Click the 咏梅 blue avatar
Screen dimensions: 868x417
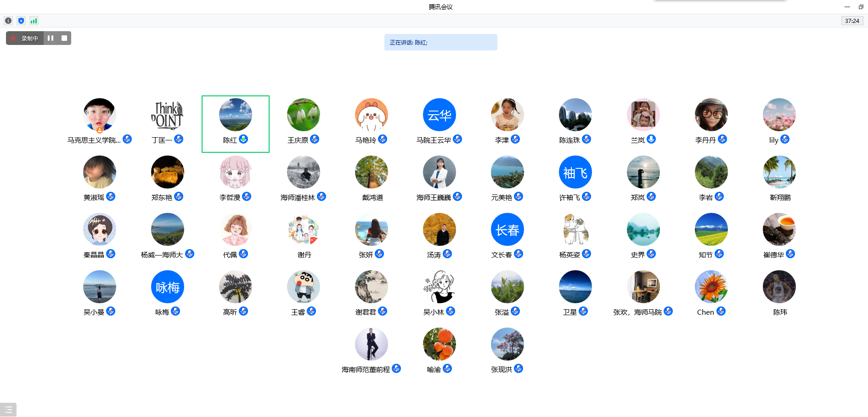(x=167, y=287)
